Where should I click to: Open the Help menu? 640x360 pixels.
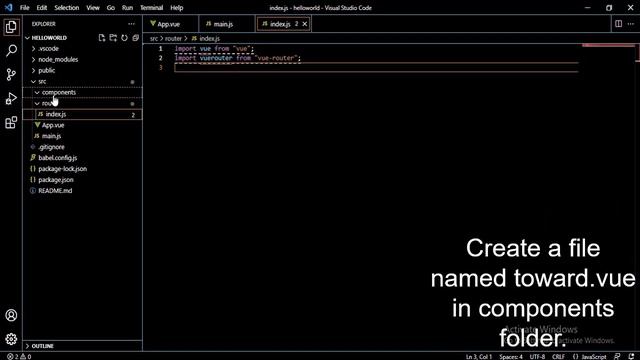click(x=176, y=7)
